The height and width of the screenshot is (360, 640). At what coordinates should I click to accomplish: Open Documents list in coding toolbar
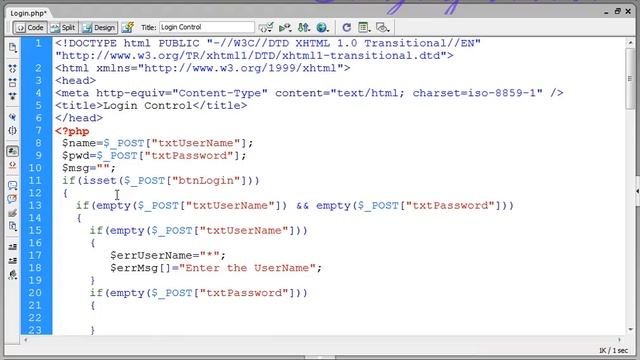(x=13, y=48)
